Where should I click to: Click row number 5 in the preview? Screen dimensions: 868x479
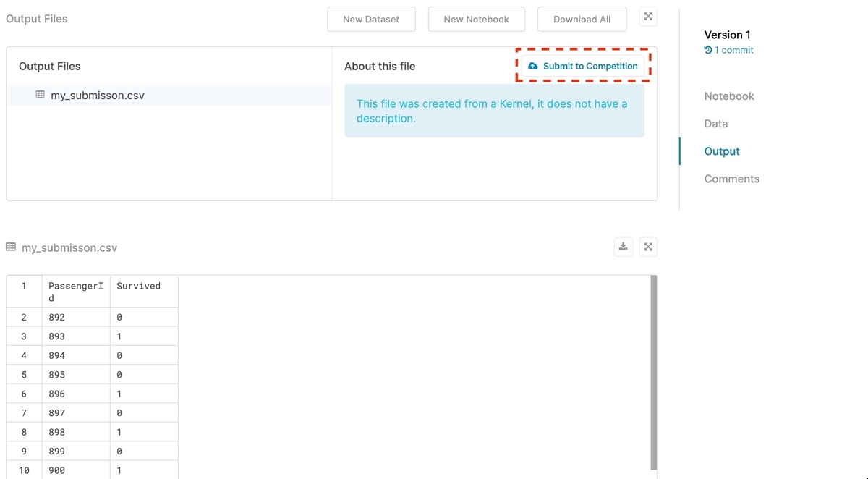pyautogui.click(x=24, y=375)
